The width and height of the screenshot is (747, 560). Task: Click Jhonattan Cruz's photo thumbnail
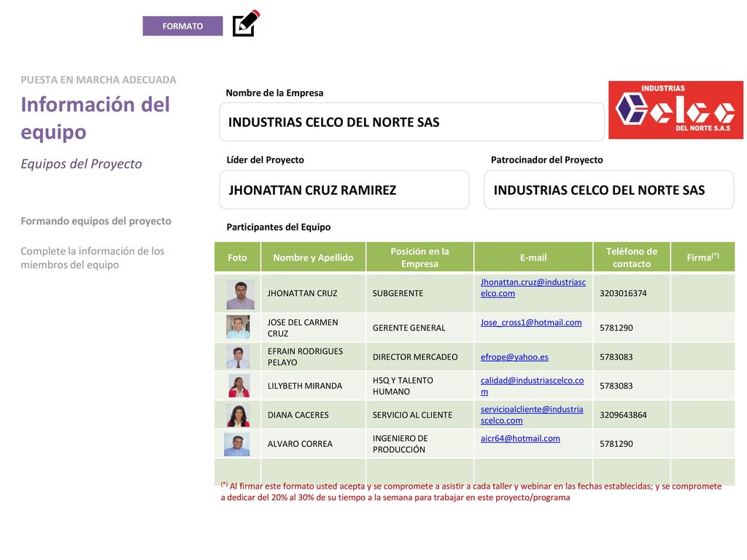click(x=240, y=295)
